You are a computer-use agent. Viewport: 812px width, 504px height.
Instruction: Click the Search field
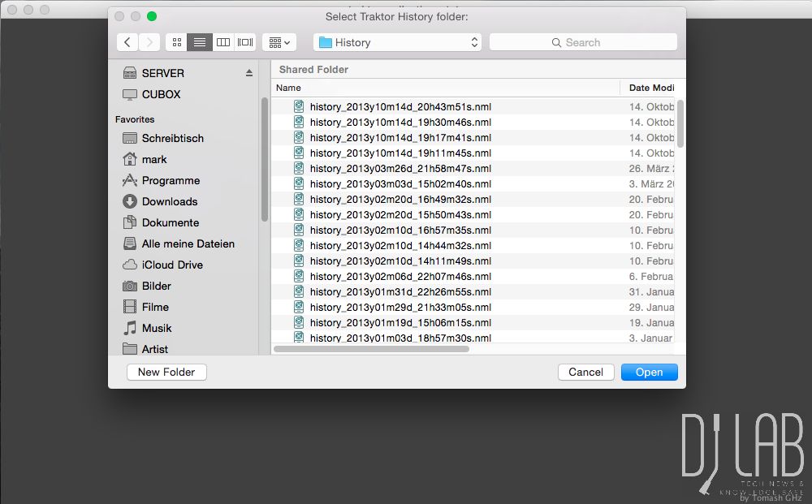pyautogui.click(x=583, y=42)
